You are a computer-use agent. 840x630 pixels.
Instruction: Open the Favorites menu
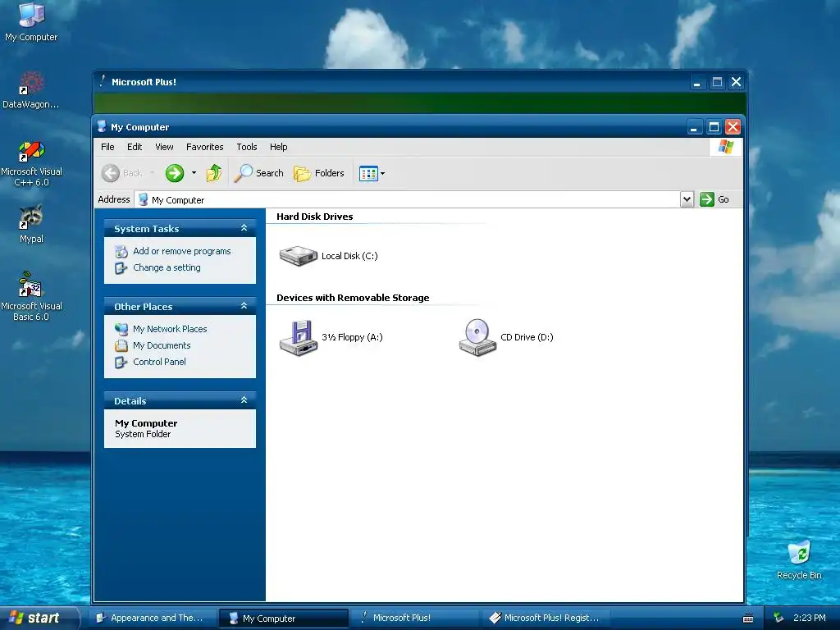(x=204, y=147)
